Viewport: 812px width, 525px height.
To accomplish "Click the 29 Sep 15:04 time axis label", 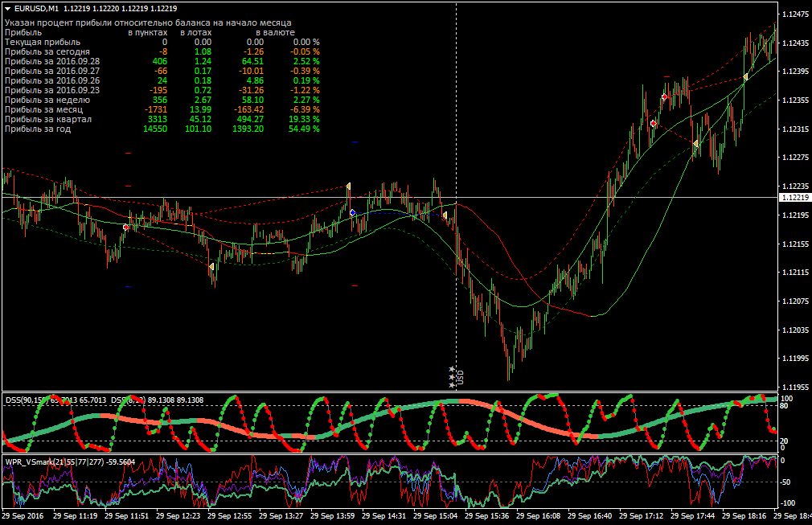I will point(435,515).
